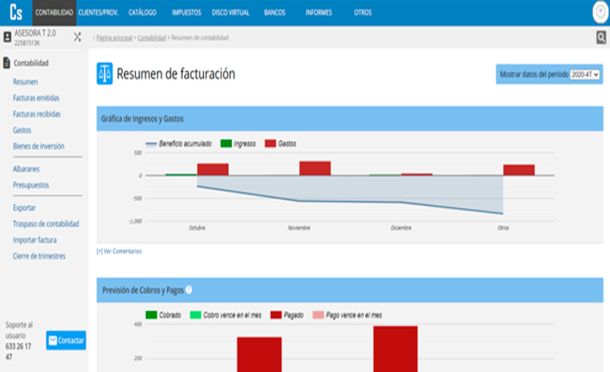Toggle the Ingresos legend series
610x372 pixels.
click(238, 144)
